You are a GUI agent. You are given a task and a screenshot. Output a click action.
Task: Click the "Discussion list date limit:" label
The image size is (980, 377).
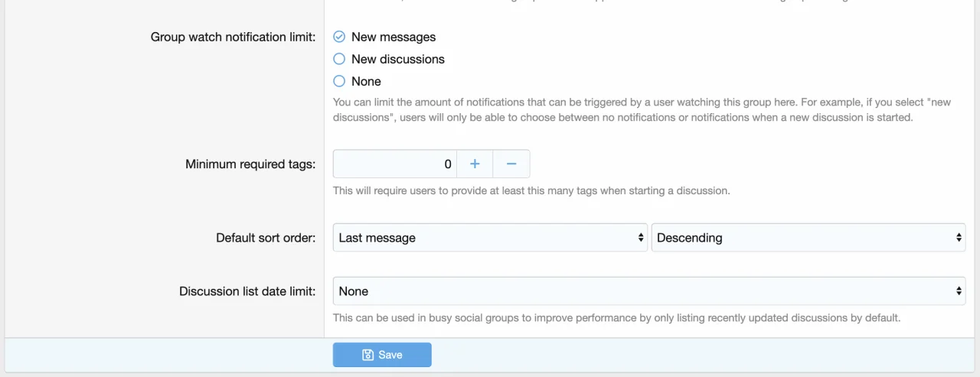[247, 291]
